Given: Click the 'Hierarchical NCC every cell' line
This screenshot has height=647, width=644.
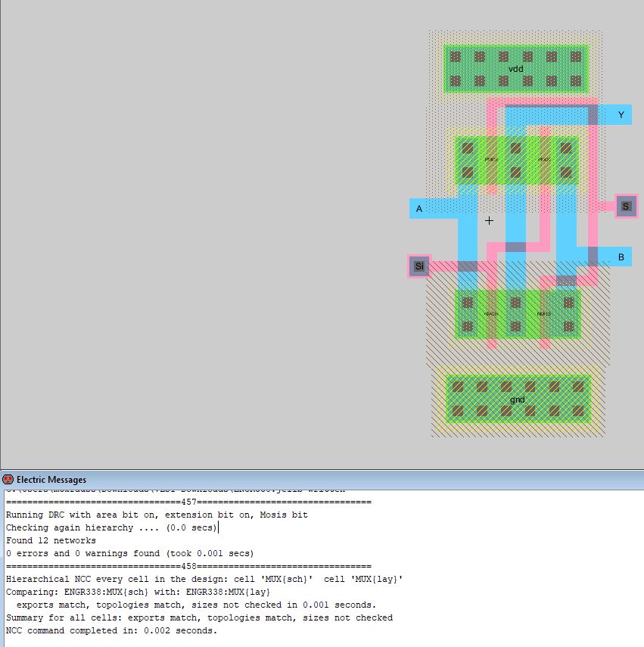Looking at the screenshot, I should pyautogui.click(x=204, y=579).
